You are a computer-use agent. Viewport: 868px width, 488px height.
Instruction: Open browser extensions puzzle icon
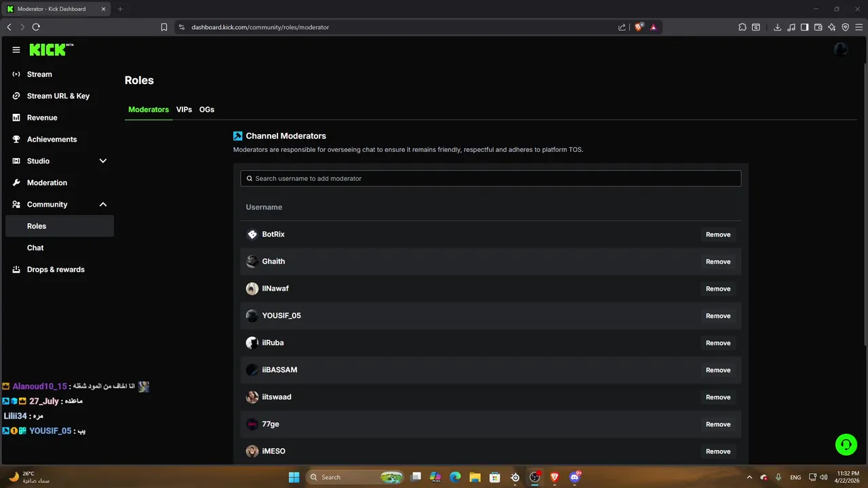(x=743, y=27)
